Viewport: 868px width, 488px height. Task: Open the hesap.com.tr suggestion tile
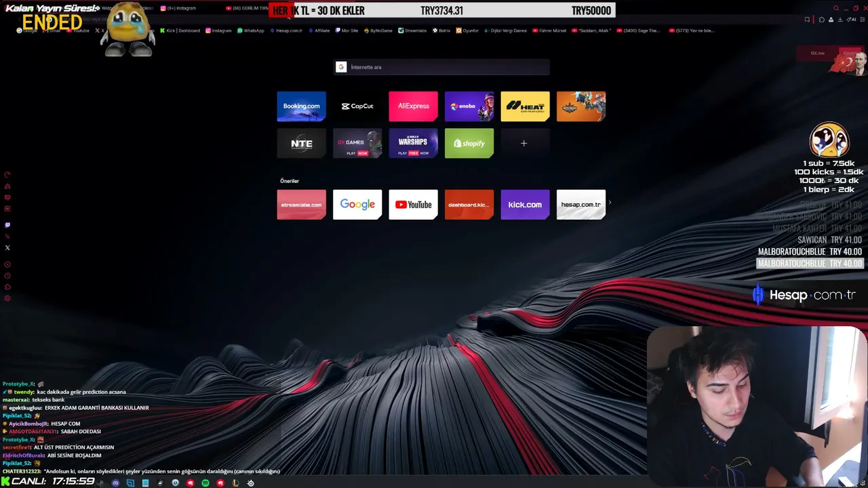pos(581,205)
